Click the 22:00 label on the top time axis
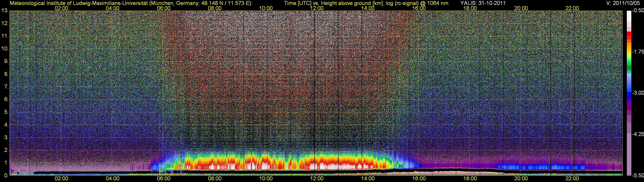644x182 pixels. 572,8
